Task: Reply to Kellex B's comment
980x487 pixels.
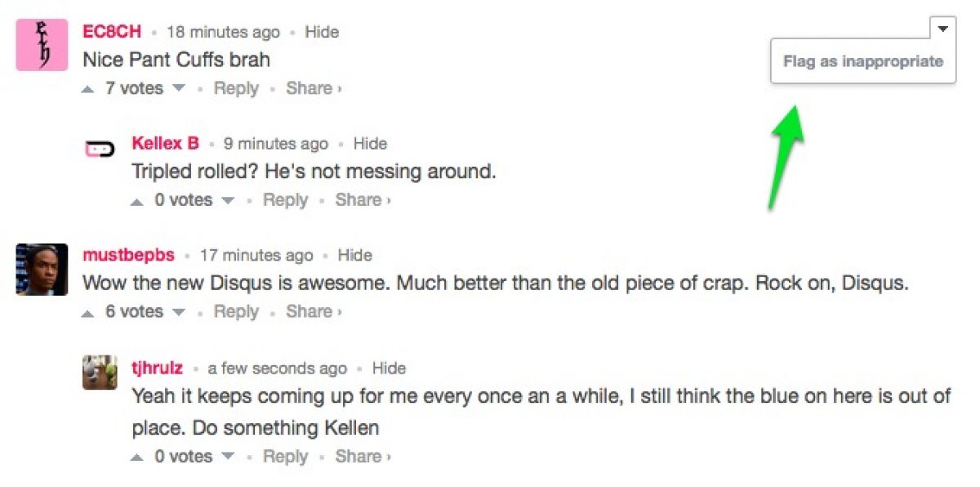Action: 285,200
